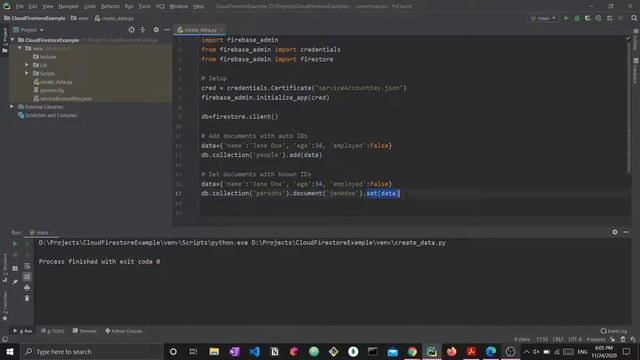
Task: Rerun main in Run panel
Action: [15, 244]
